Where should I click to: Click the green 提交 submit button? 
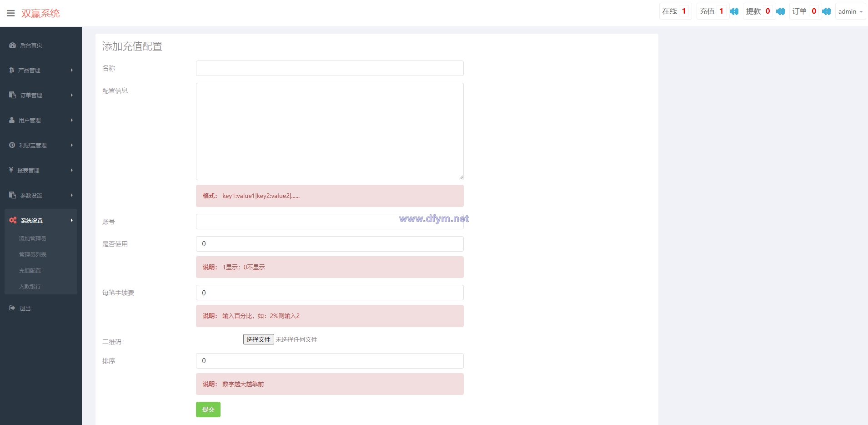pos(208,410)
